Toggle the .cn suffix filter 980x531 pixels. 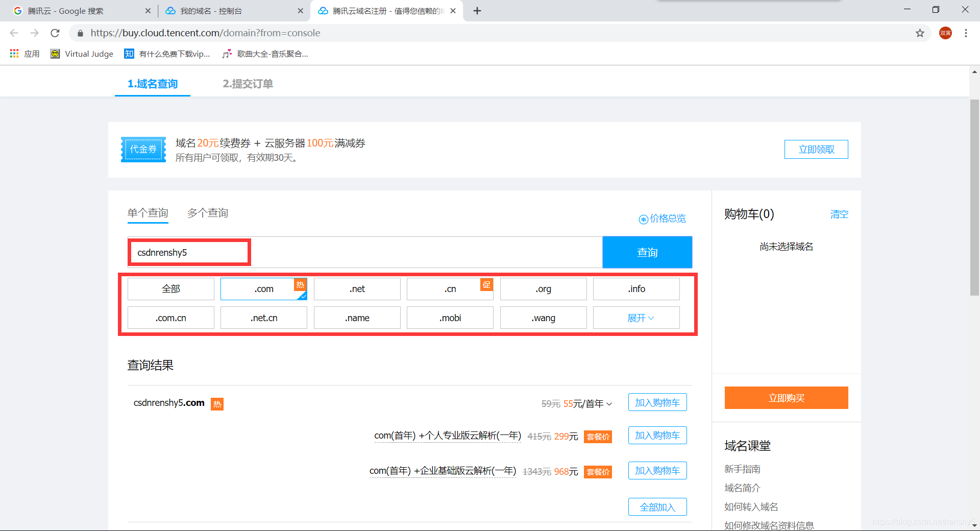[x=450, y=289]
